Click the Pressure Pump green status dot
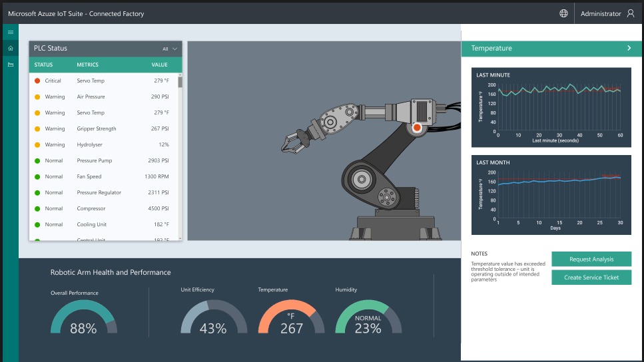The width and height of the screenshot is (644, 362). click(x=37, y=161)
